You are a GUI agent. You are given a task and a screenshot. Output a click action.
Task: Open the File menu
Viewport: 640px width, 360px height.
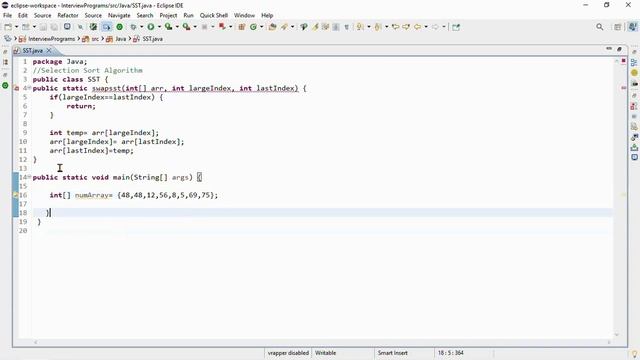point(7,15)
